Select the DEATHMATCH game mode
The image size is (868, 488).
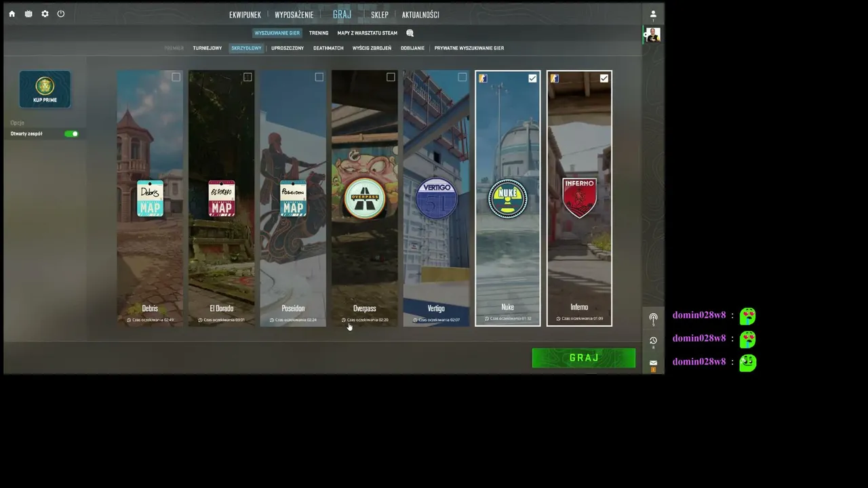tap(328, 48)
